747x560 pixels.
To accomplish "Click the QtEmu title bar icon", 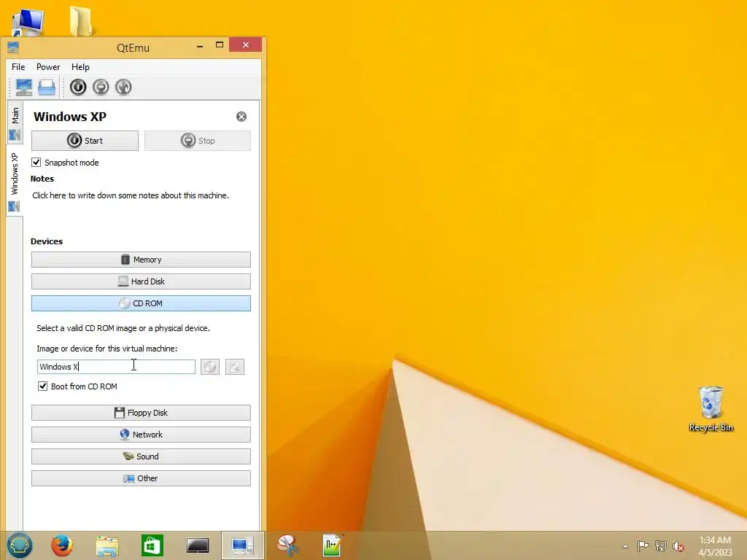I will [x=13, y=47].
